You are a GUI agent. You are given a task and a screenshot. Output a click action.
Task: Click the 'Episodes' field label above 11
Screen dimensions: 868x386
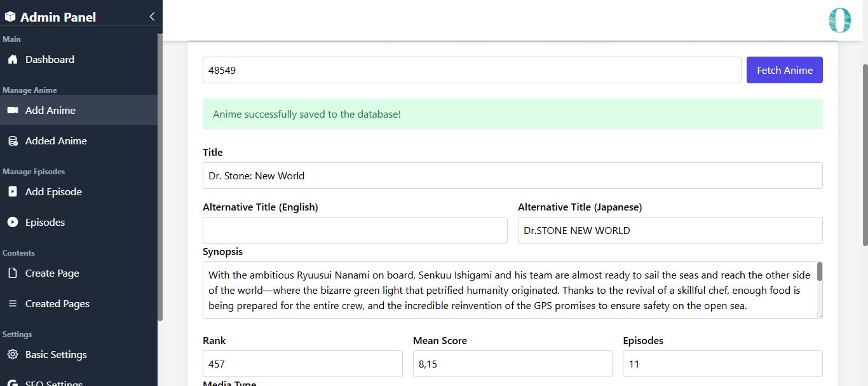643,341
